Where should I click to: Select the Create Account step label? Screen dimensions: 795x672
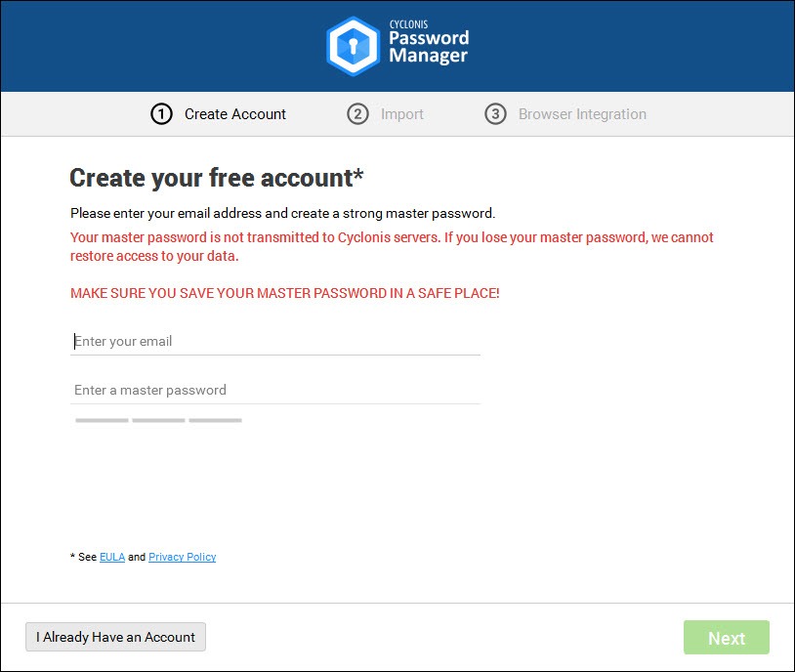(235, 114)
